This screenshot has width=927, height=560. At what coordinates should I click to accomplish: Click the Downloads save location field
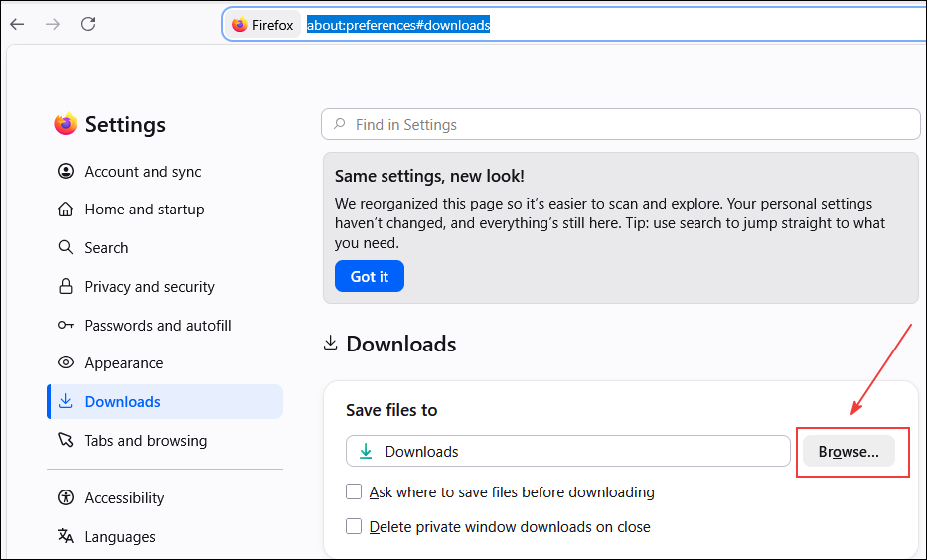(x=568, y=452)
